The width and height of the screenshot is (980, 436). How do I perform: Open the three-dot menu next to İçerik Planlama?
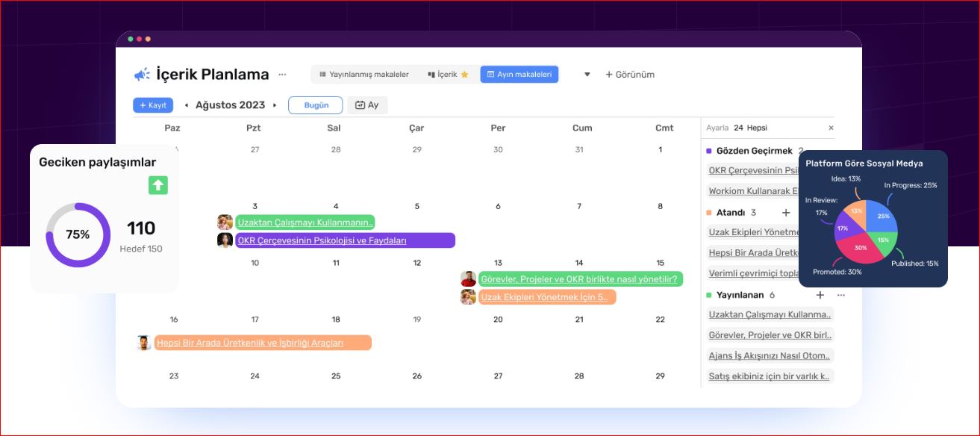tap(282, 75)
